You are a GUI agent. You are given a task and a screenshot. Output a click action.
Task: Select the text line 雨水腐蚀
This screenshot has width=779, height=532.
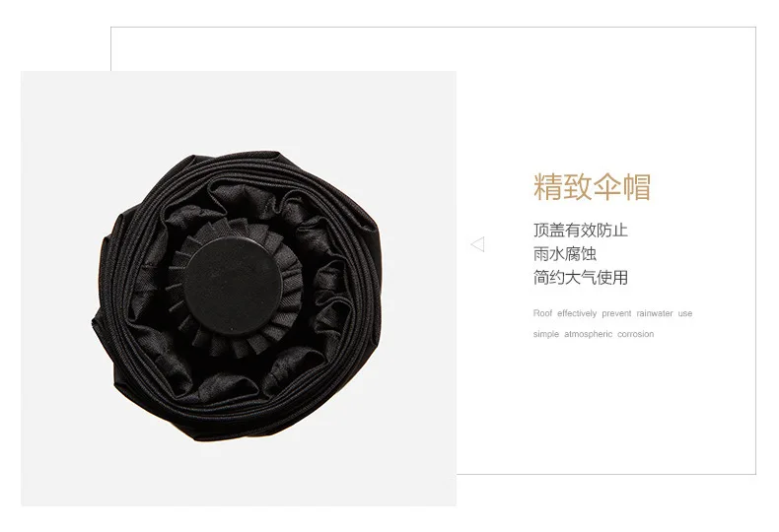[565, 253]
